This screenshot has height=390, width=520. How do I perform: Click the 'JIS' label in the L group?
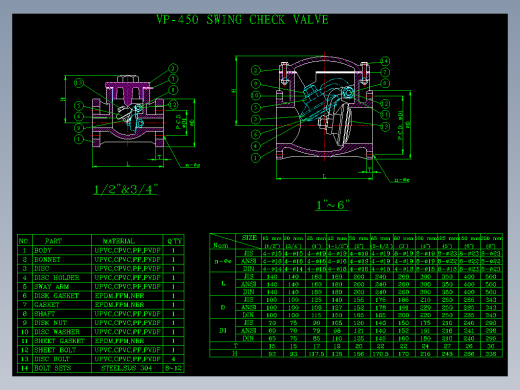(249, 276)
